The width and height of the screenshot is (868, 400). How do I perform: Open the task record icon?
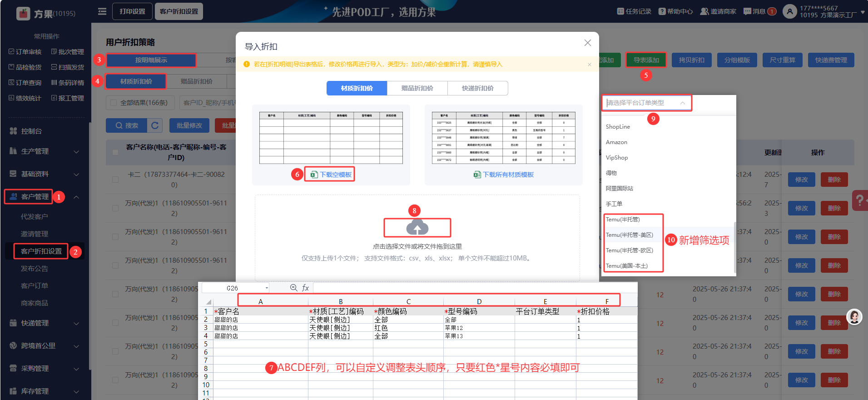point(620,11)
